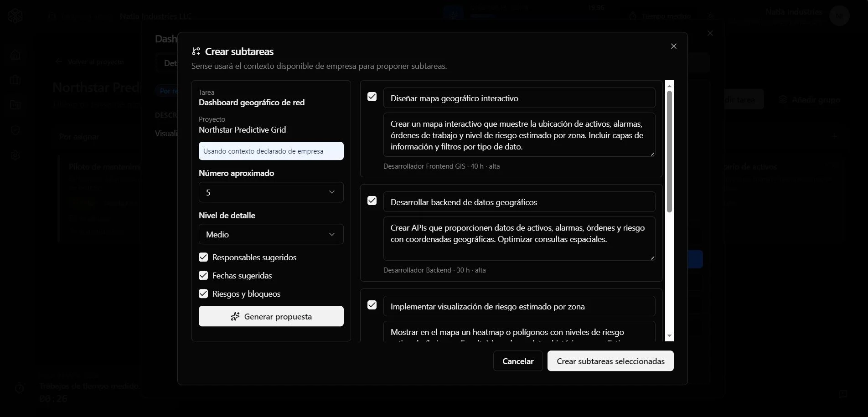Viewport: 868px width, 417px height.
Task: Close the Crear subtareas dialog
Action: click(674, 46)
